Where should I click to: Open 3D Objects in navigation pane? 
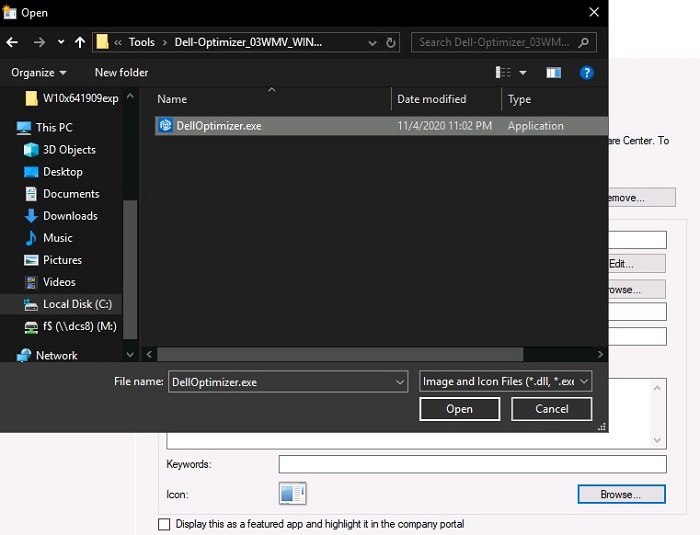[x=60, y=150]
